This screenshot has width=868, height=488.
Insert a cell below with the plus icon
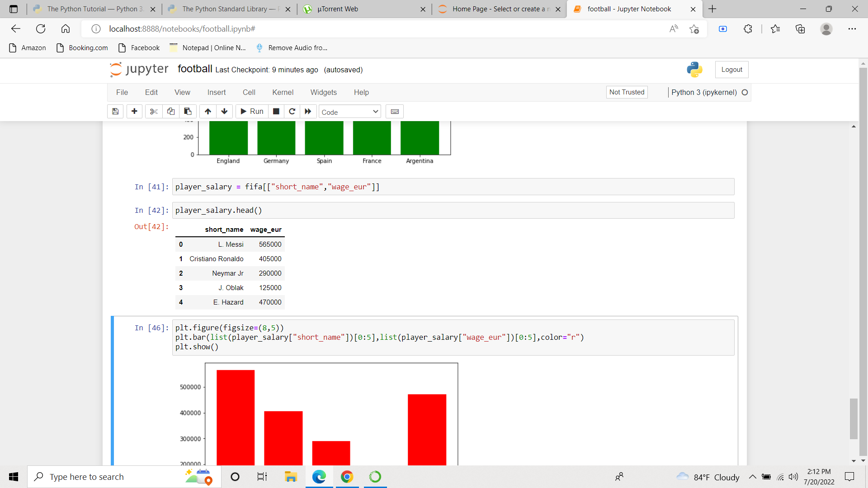click(x=134, y=112)
